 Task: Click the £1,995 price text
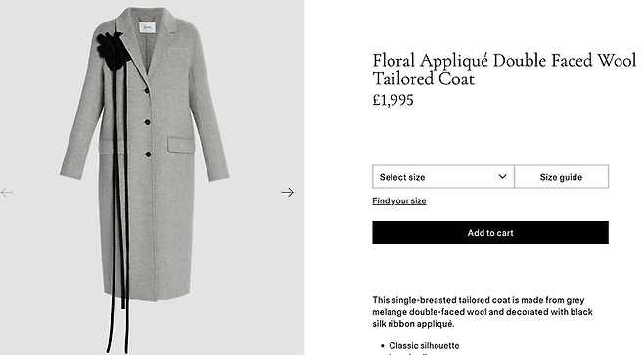pos(392,100)
